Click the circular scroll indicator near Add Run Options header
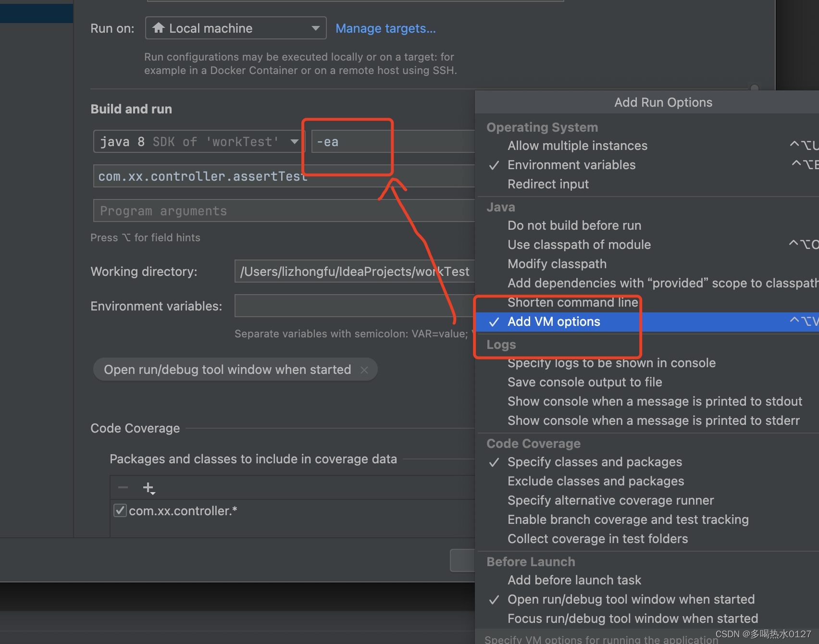 click(x=754, y=88)
